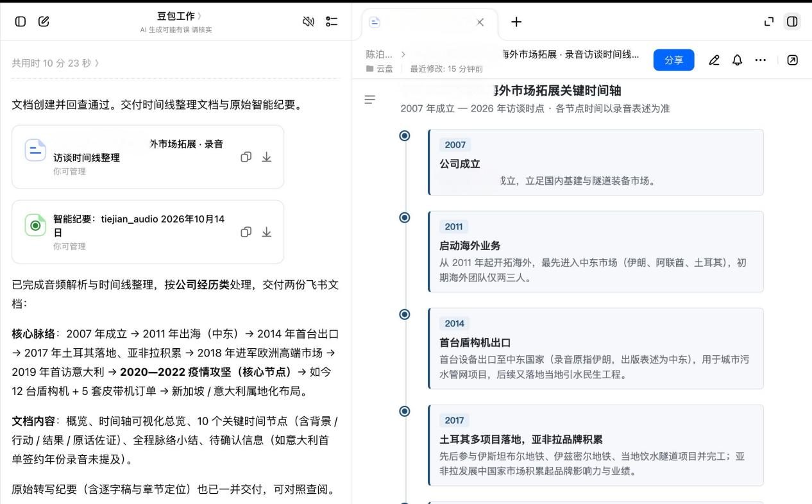Open notifications bell icon

pos(737,60)
